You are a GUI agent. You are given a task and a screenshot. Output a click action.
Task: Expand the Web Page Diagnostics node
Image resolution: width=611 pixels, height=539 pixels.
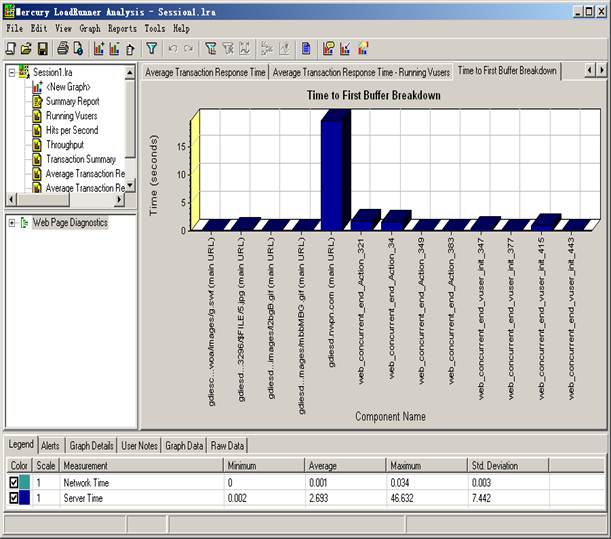click(x=12, y=223)
